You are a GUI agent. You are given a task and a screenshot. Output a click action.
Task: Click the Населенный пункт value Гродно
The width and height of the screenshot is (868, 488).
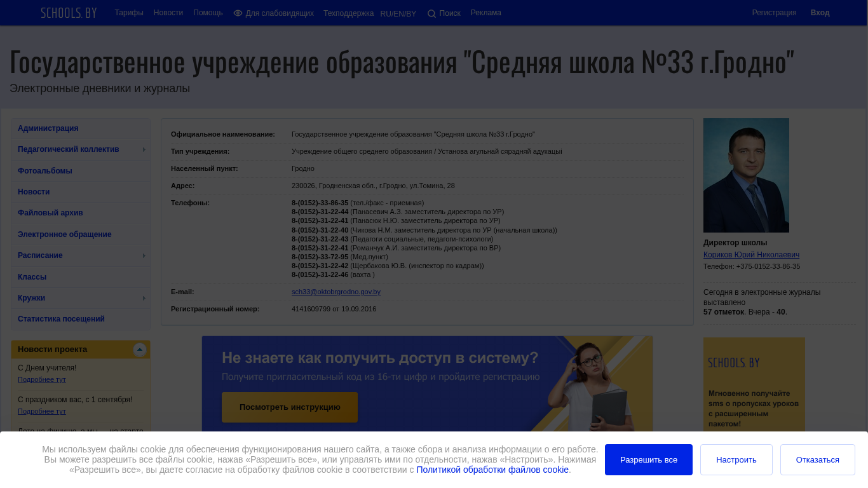(303, 168)
